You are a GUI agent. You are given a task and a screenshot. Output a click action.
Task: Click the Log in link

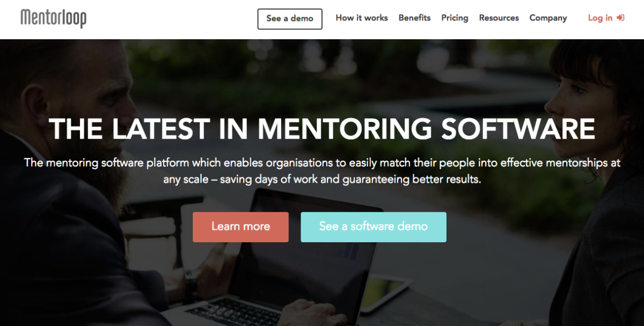click(x=599, y=18)
